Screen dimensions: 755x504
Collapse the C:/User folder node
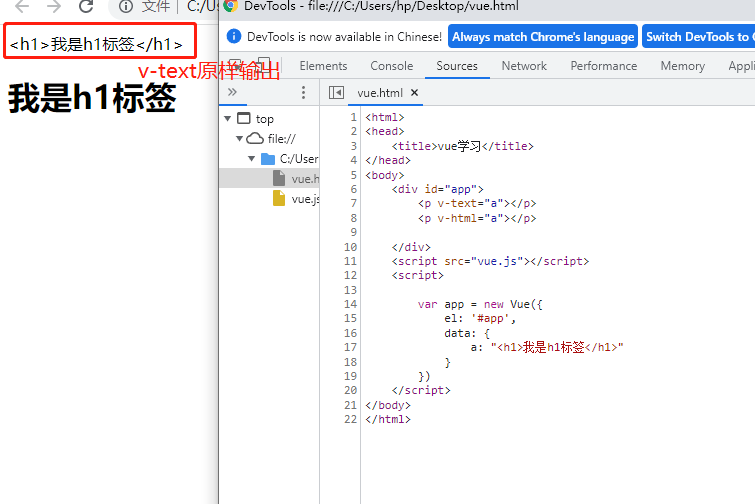click(x=251, y=159)
